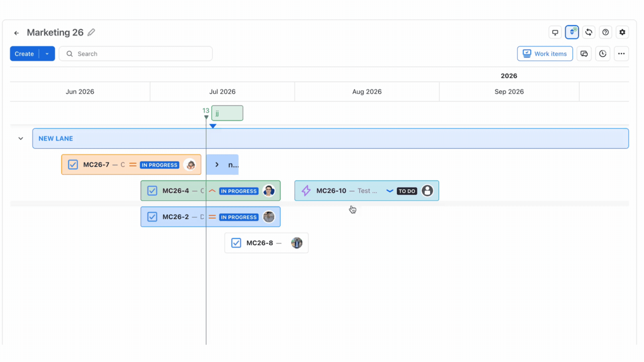
Task: Click the medium priority icon on MC26-2
Action: (x=212, y=217)
